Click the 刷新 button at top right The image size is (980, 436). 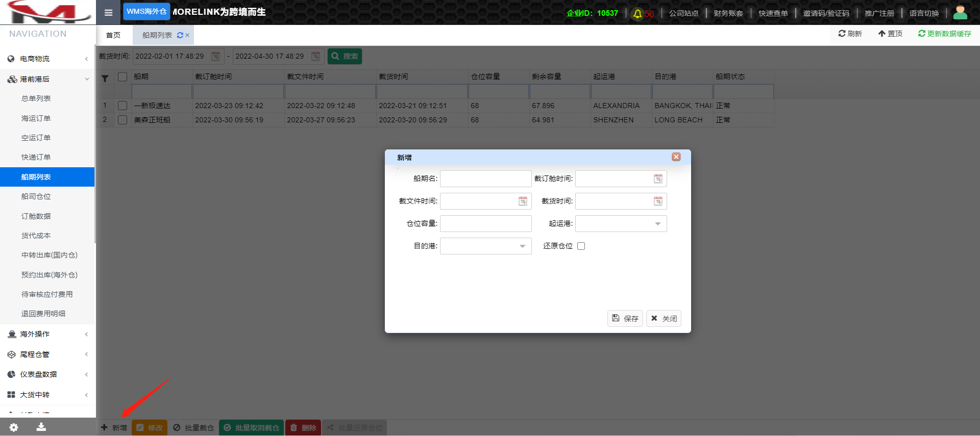point(850,34)
